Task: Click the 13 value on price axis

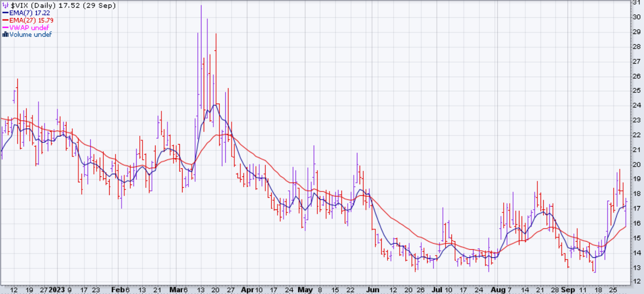Action: [x=636, y=267]
